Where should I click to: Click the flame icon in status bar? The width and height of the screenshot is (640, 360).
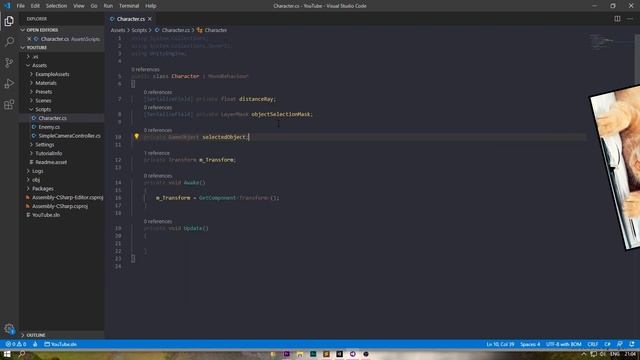[x=35, y=344]
